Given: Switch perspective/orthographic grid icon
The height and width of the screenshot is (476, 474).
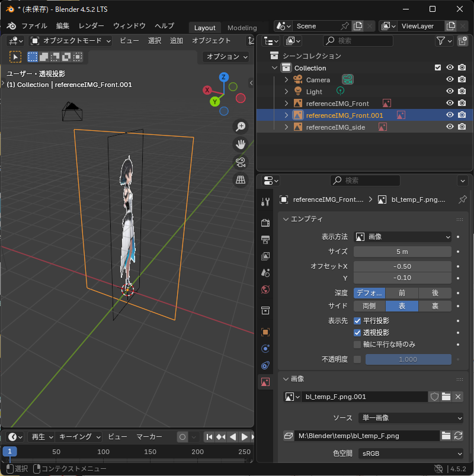Looking at the screenshot, I should [241, 180].
